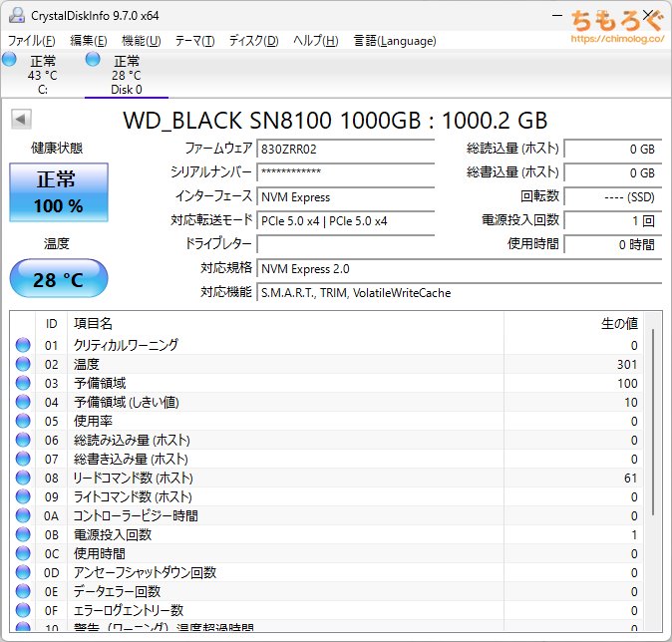The image size is (672, 642).
Task: Click the standard field NVM Express 2.0
Action: [x=460, y=269]
